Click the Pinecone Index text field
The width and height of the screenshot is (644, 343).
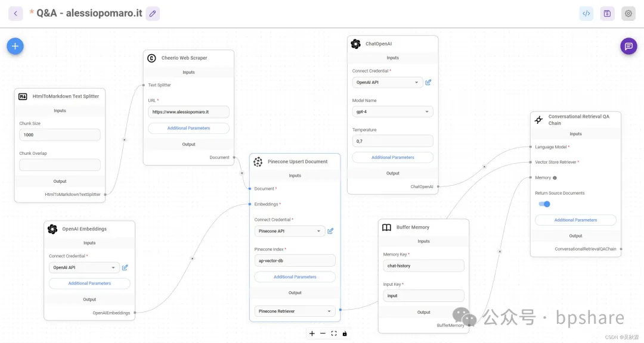[x=295, y=261]
